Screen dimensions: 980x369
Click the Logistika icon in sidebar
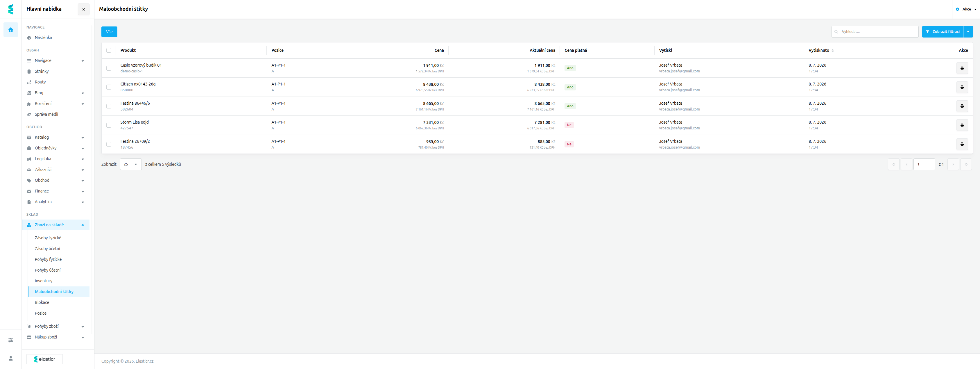(x=29, y=159)
